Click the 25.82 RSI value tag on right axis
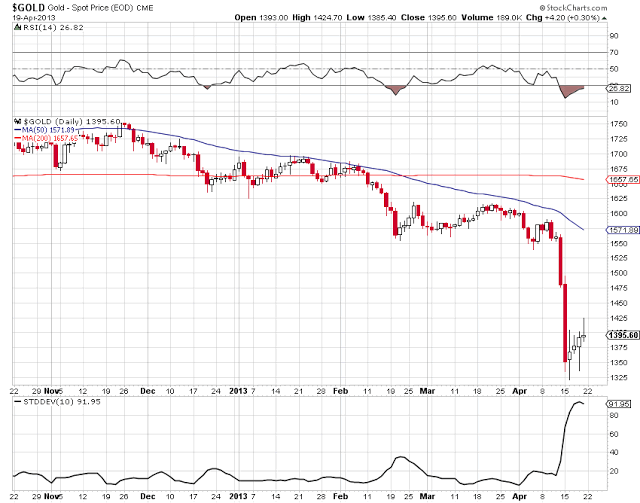 [x=619, y=88]
